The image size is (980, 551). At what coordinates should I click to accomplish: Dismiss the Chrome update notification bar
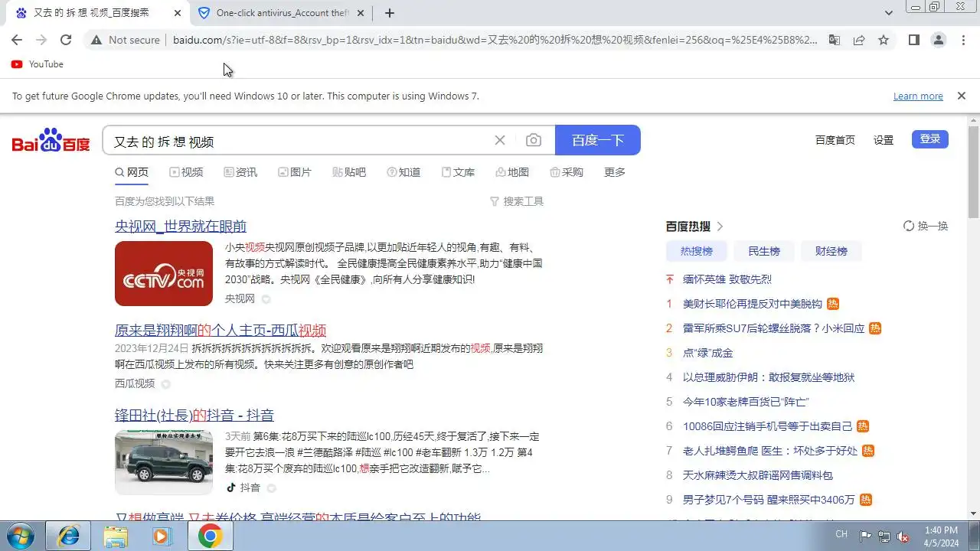click(962, 96)
